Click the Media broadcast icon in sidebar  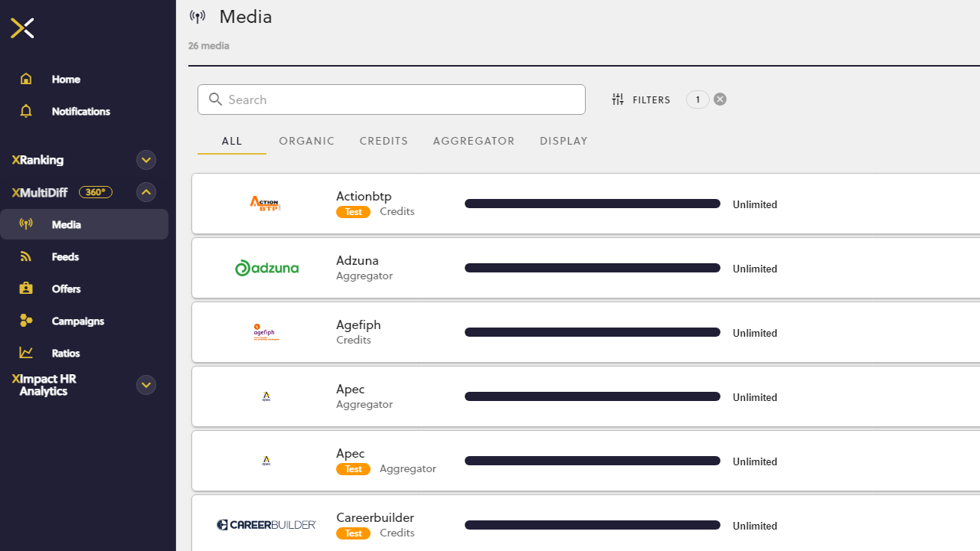pyautogui.click(x=26, y=224)
